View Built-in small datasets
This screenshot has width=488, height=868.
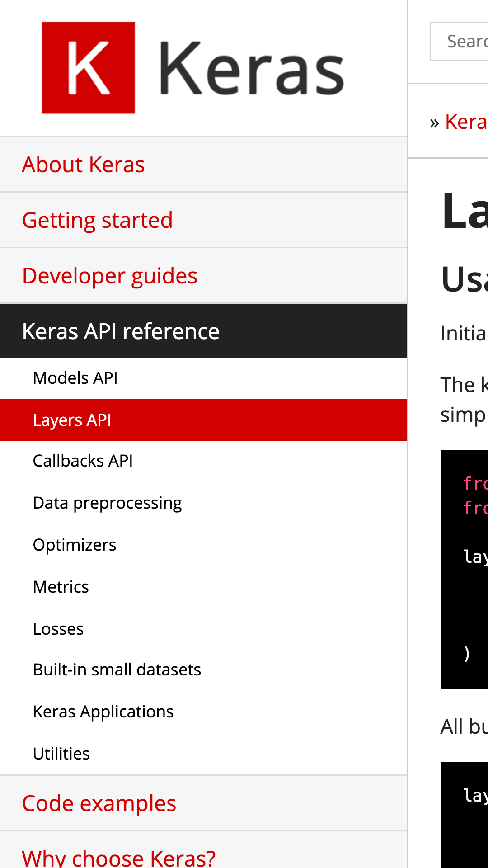click(x=203, y=670)
